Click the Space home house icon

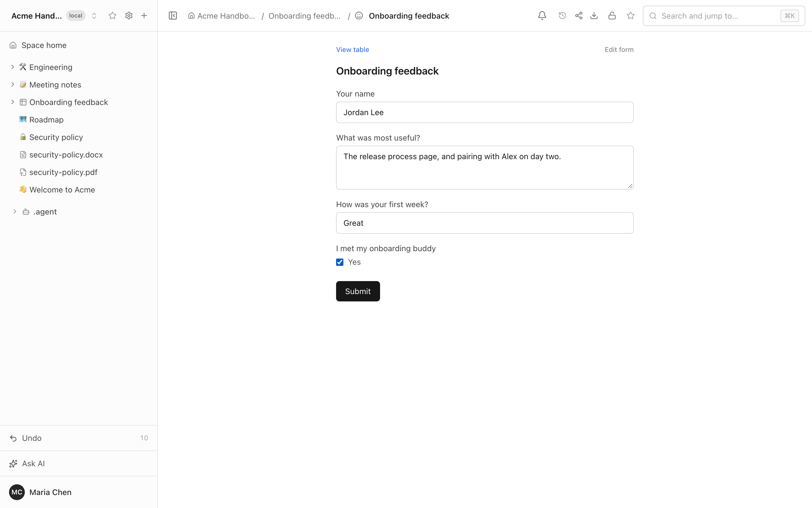13,45
